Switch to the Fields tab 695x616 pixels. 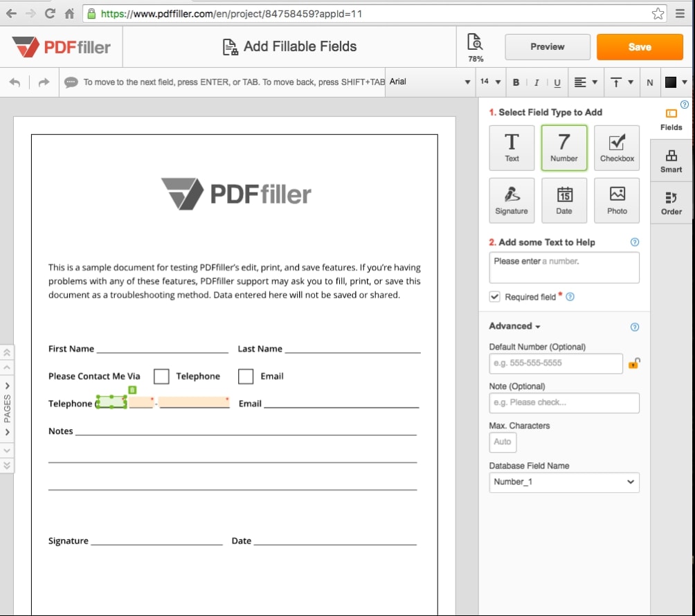point(671,120)
